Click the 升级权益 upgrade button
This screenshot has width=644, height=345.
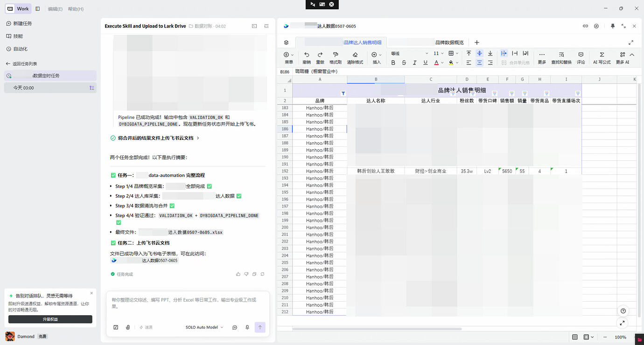50,319
